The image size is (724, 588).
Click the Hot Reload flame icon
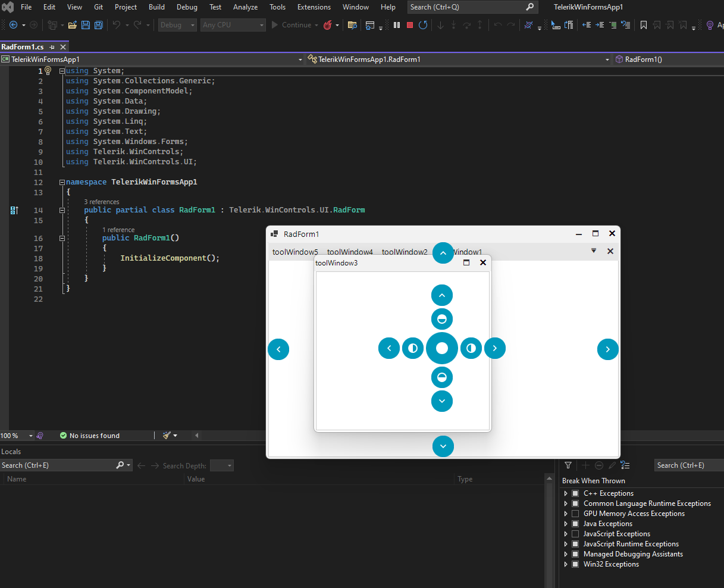pyautogui.click(x=328, y=25)
